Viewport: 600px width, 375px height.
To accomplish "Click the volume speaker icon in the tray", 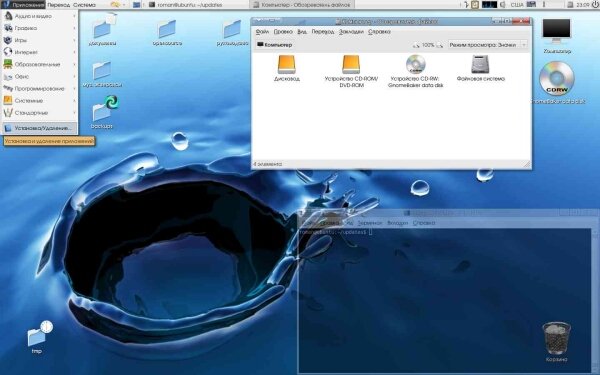I will pos(503,5).
